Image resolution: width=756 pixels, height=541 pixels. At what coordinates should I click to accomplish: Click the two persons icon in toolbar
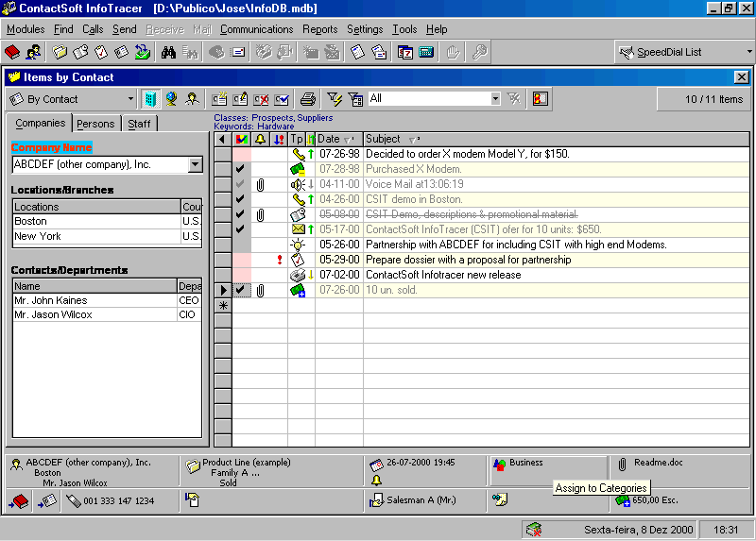(x=33, y=52)
